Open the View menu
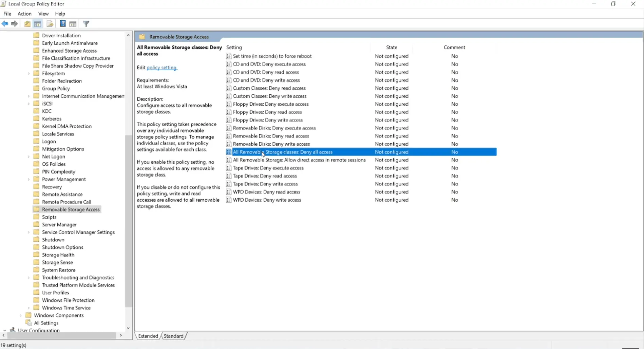Viewport: 644px width, 349px height. click(43, 14)
